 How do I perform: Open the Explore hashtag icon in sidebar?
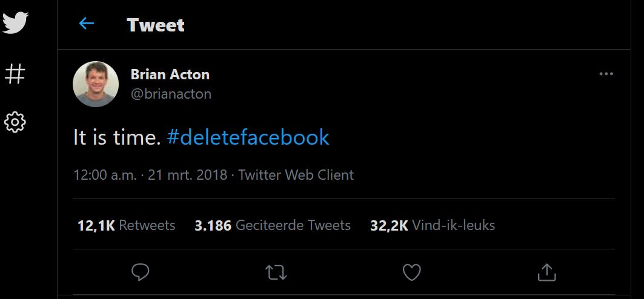click(x=15, y=74)
